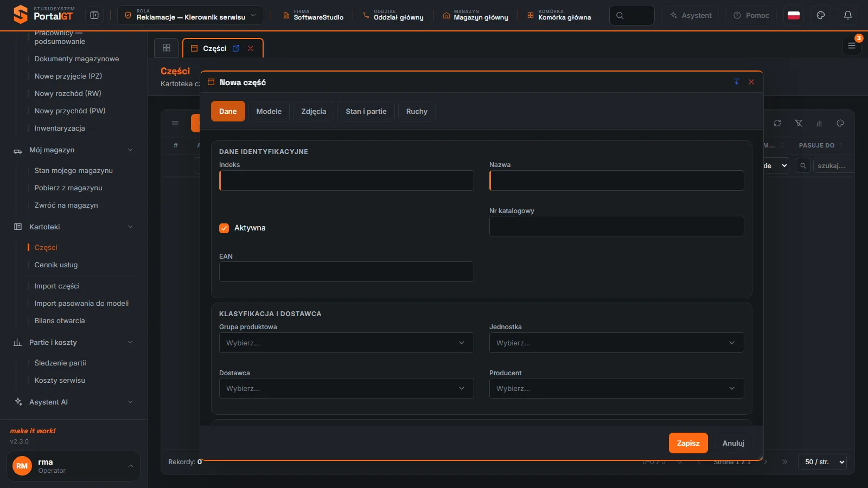
Task: Open the role selector Reklamacje
Action: click(x=190, y=15)
